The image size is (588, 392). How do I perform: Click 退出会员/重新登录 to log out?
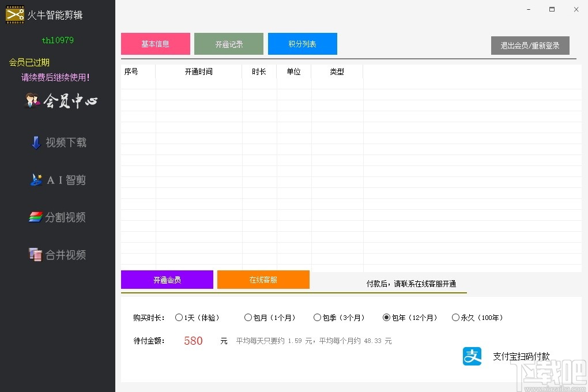pyautogui.click(x=530, y=46)
